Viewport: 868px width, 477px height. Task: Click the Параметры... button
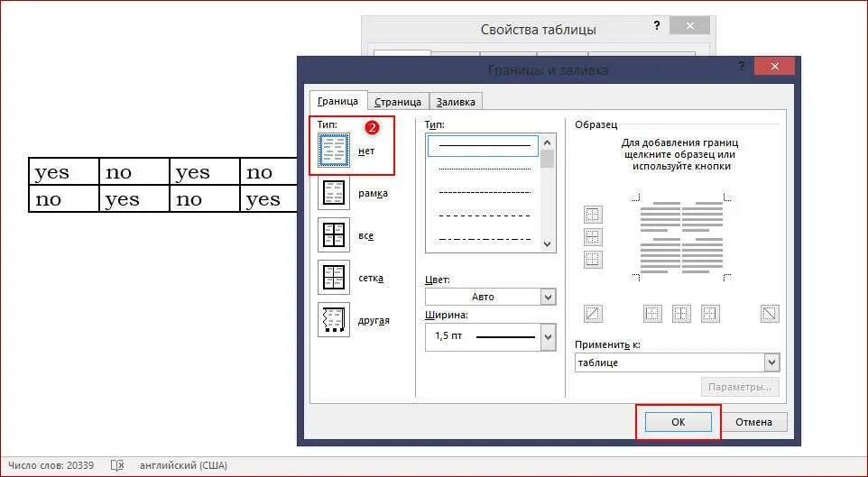740,388
